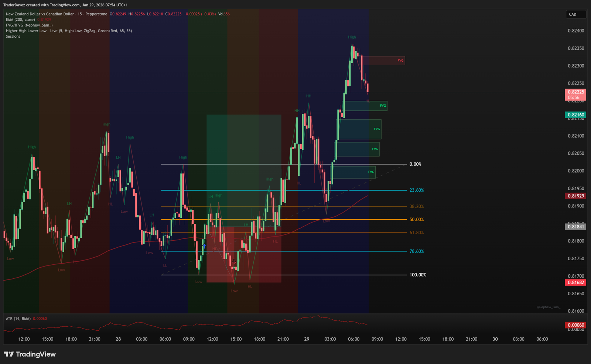Expand the Higher High Lower Low indicator settings
This screenshot has height=364, width=591.
pos(69,31)
